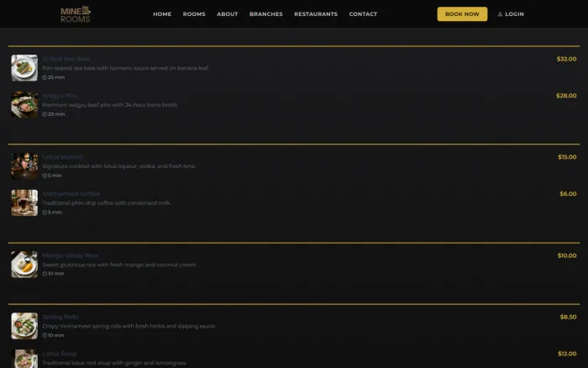Viewport: 588px width, 368px height.
Task: Click the Vietnamese Coffee title
Action: coord(71,194)
